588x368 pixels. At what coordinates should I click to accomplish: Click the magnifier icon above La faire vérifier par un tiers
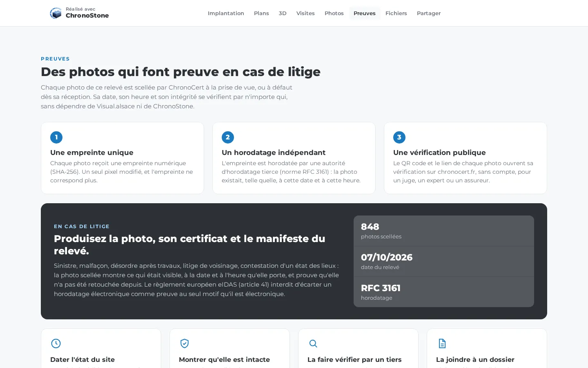(x=313, y=343)
